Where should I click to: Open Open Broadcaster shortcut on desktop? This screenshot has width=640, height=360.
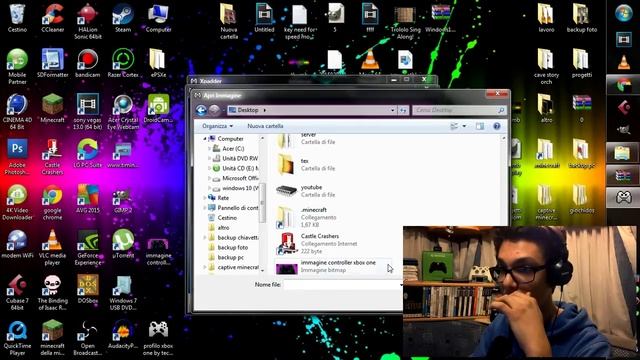(x=88, y=338)
